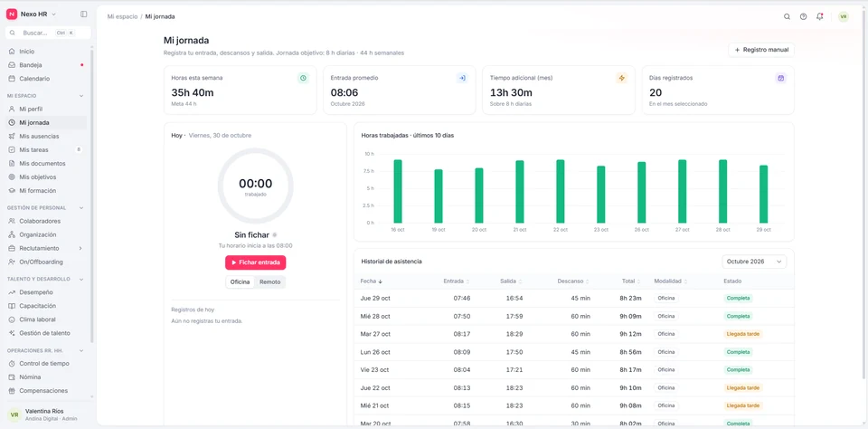Open Mi perfil person icon
Image resolution: width=868 pixels, height=429 pixels.
tap(12, 109)
